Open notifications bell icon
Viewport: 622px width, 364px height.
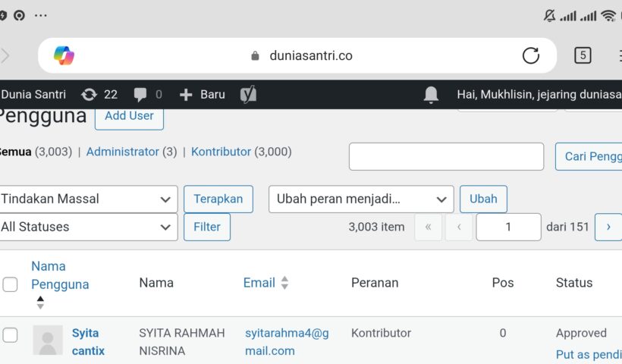pyautogui.click(x=431, y=95)
